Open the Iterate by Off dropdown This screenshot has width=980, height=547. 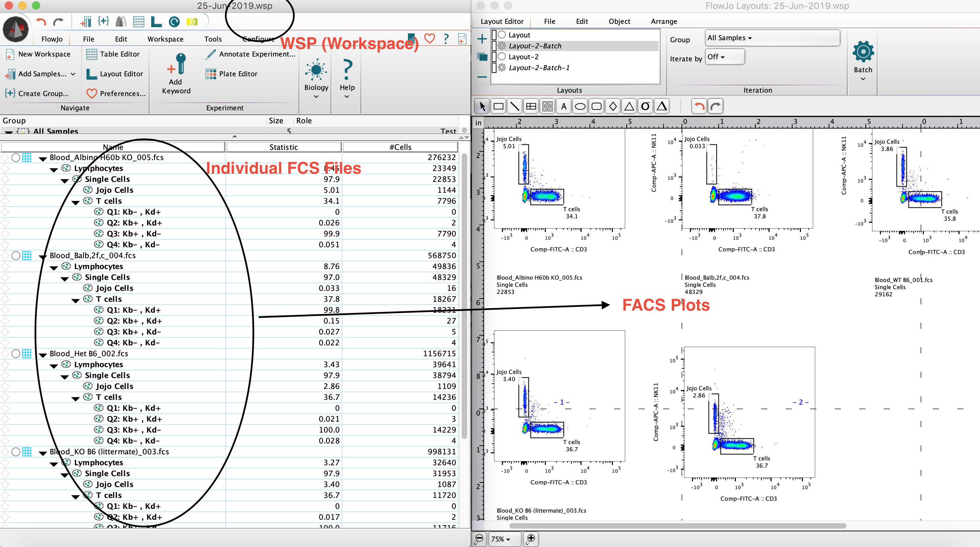724,57
